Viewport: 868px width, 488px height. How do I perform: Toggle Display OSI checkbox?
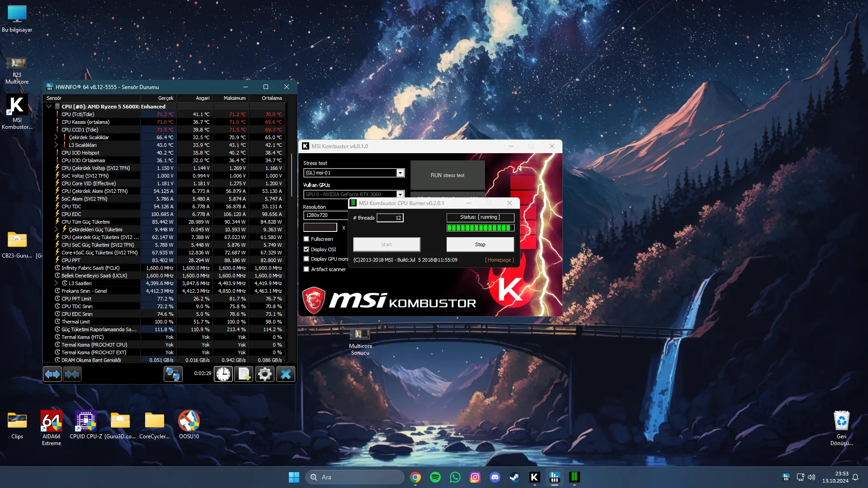[x=307, y=249]
